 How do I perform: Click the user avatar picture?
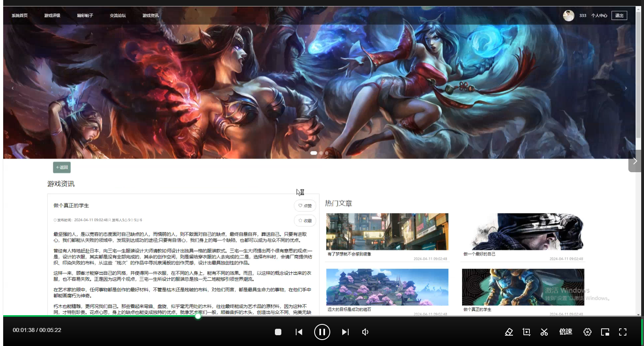(569, 16)
